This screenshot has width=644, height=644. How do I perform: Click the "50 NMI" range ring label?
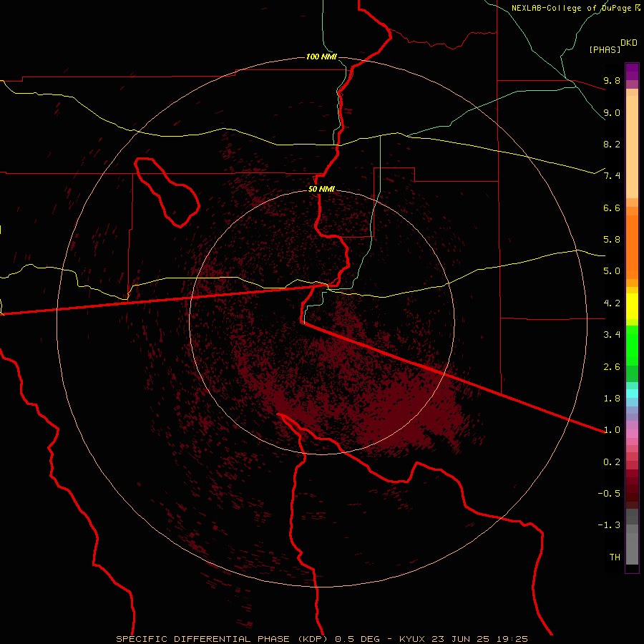pyautogui.click(x=321, y=189)
